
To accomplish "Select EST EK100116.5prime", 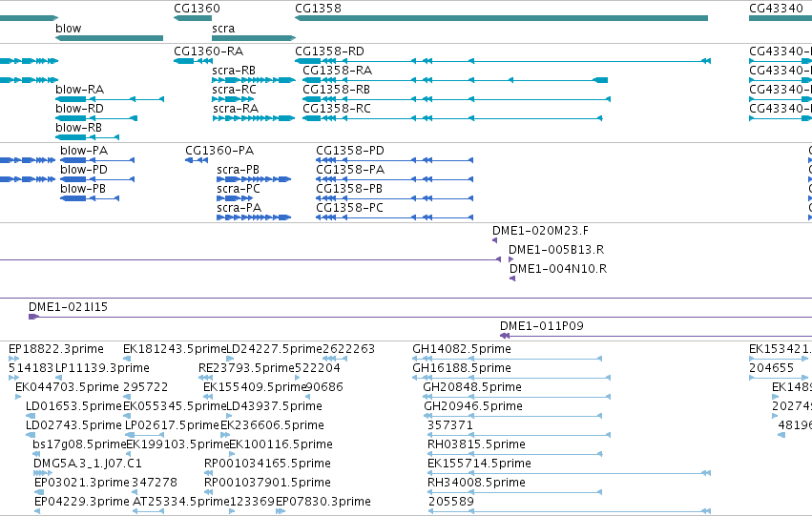I will coord(281,444).
